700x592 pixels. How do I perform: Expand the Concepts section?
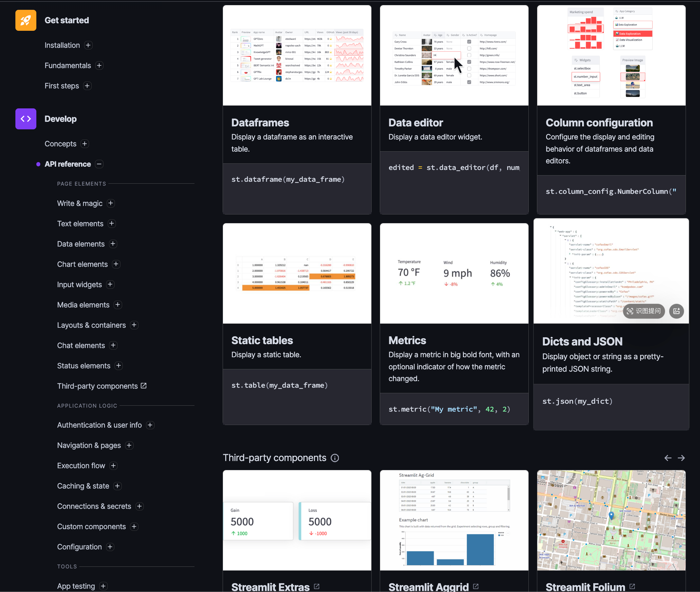point(84,144)
